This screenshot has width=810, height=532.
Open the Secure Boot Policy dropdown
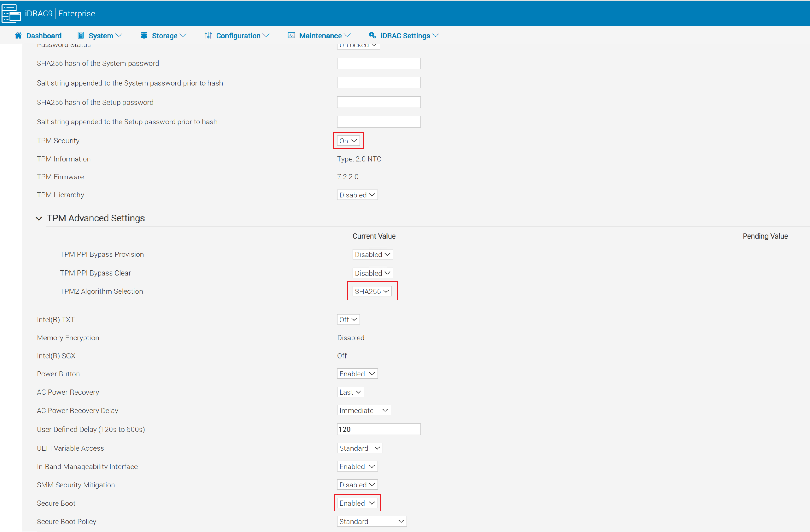click(x=372, y=521)
